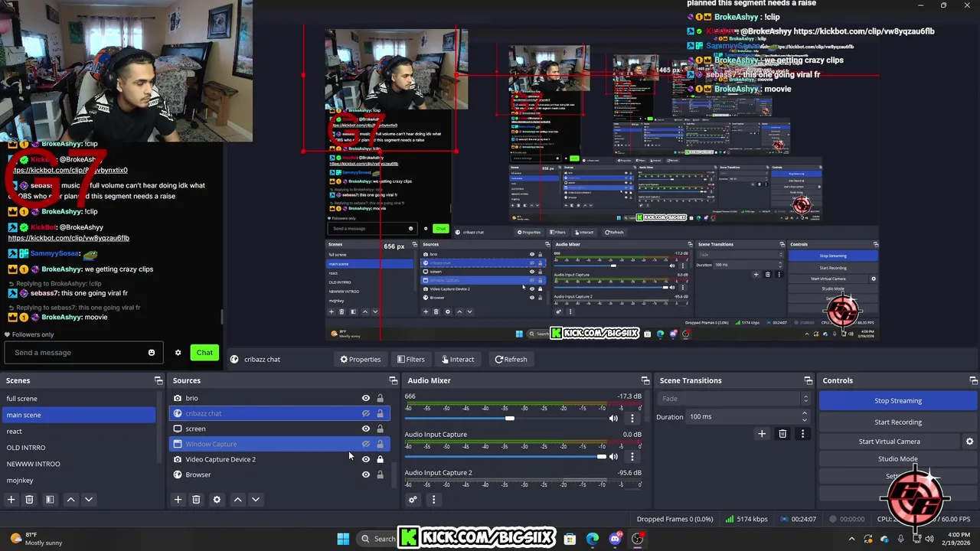
Task: Open the Fade transition dropdown
Action: [x=733, y=399]
